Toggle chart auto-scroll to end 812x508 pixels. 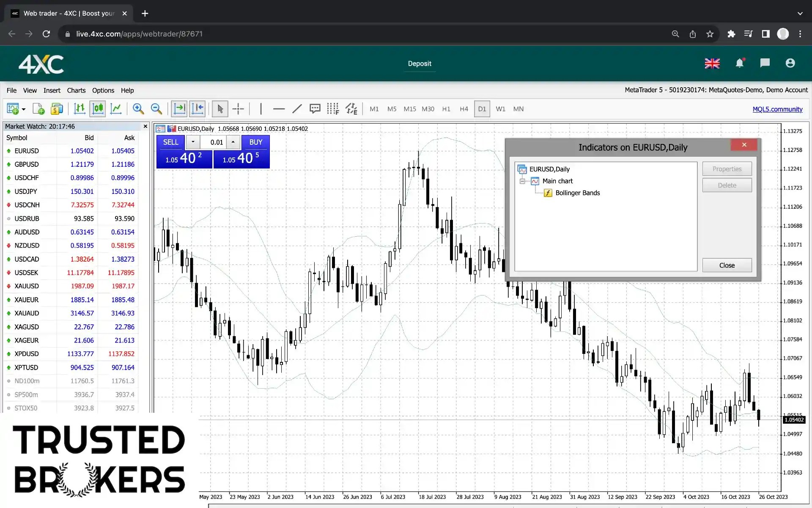[x=179, y=109]
